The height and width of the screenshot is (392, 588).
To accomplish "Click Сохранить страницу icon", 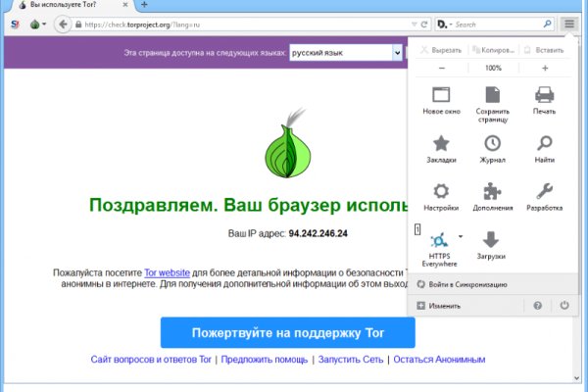I will 492,96.
